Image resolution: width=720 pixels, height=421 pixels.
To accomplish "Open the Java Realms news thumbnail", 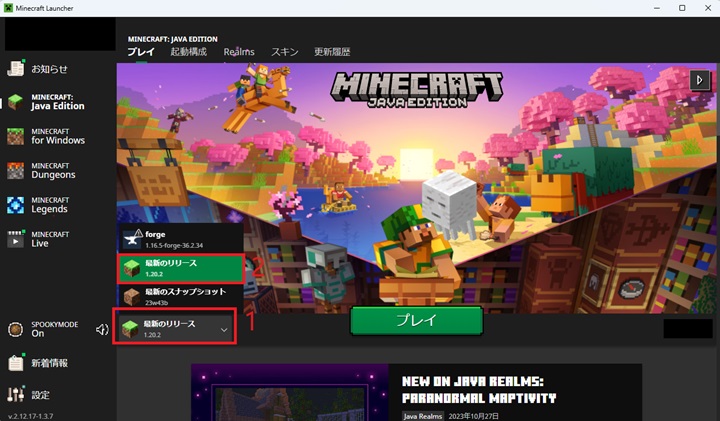I will pos(290,393).
